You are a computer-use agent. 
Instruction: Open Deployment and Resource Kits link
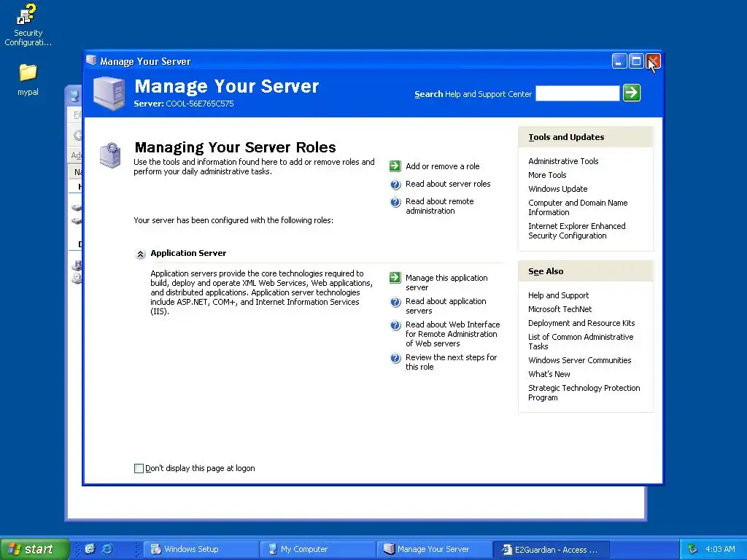(581, 323)
